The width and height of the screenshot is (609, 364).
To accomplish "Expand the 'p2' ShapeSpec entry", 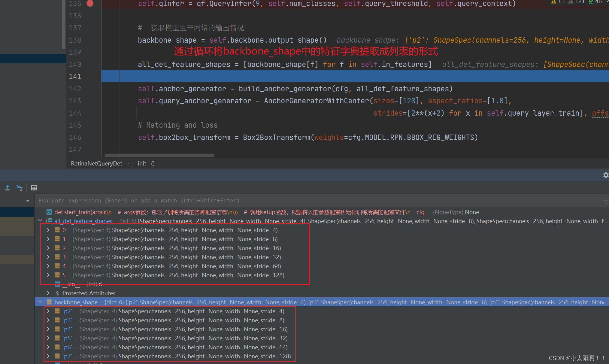I will coord(48,311).
